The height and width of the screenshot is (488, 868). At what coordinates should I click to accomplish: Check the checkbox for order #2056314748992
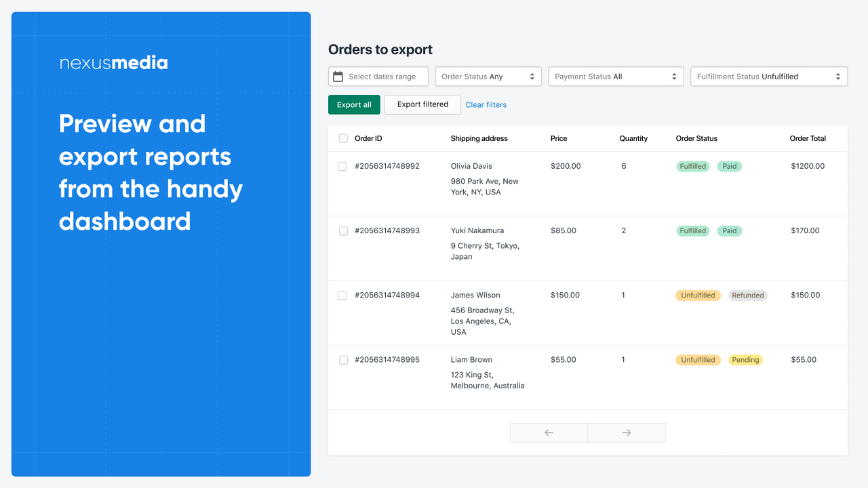(343, 166)
